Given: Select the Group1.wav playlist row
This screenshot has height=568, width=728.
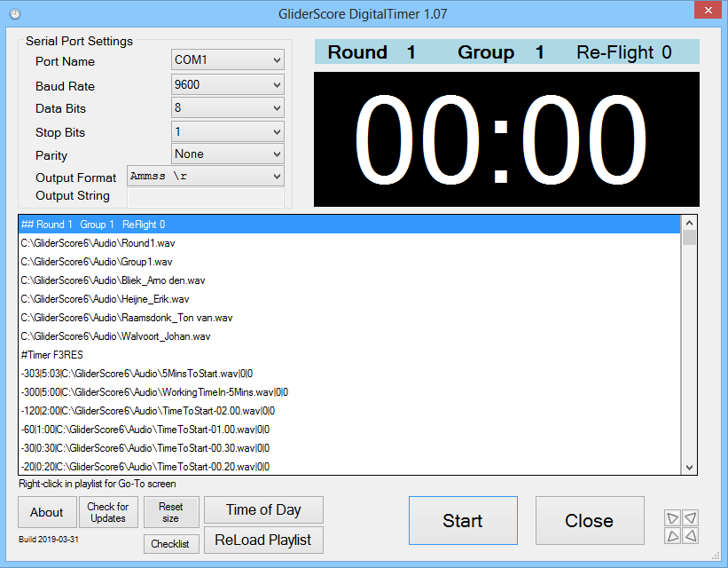Looking at the screenshot, I should pos(349,262).
